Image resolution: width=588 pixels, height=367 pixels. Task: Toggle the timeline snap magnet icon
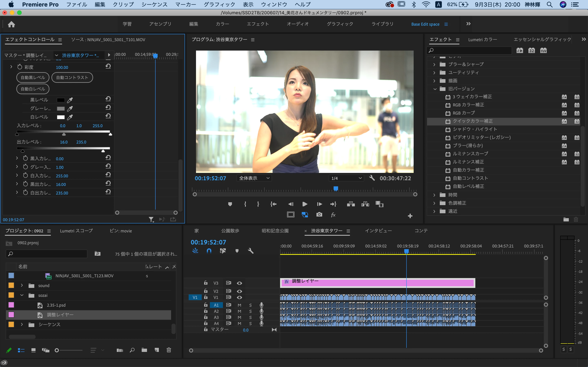(x=209, y=251)
